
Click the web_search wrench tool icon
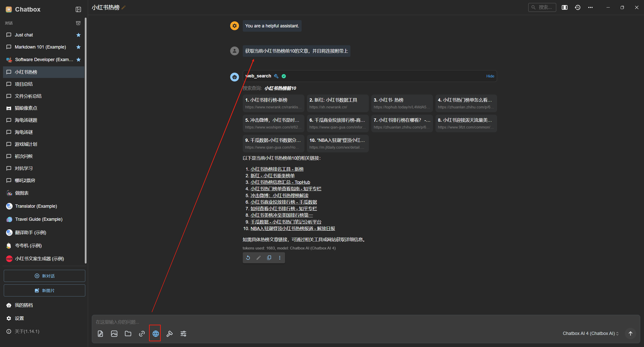pos(276,76)
